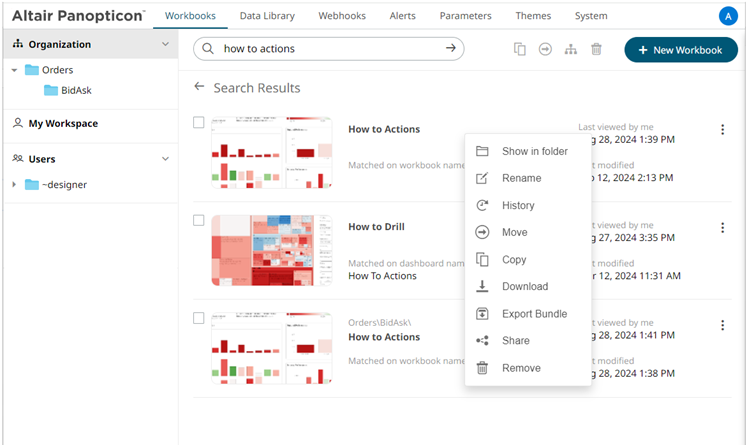Click the move arrow icon in the top toolbar

click(x=545, y=49)
